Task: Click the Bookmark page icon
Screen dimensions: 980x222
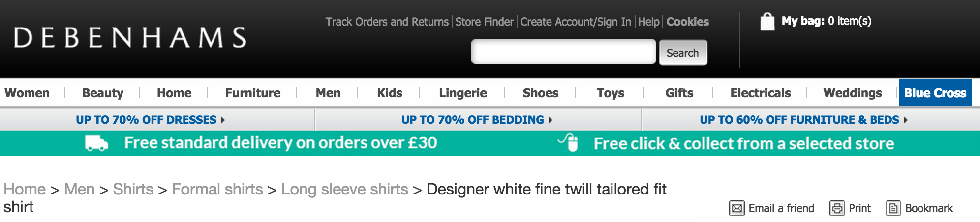Action: point(893,208)
